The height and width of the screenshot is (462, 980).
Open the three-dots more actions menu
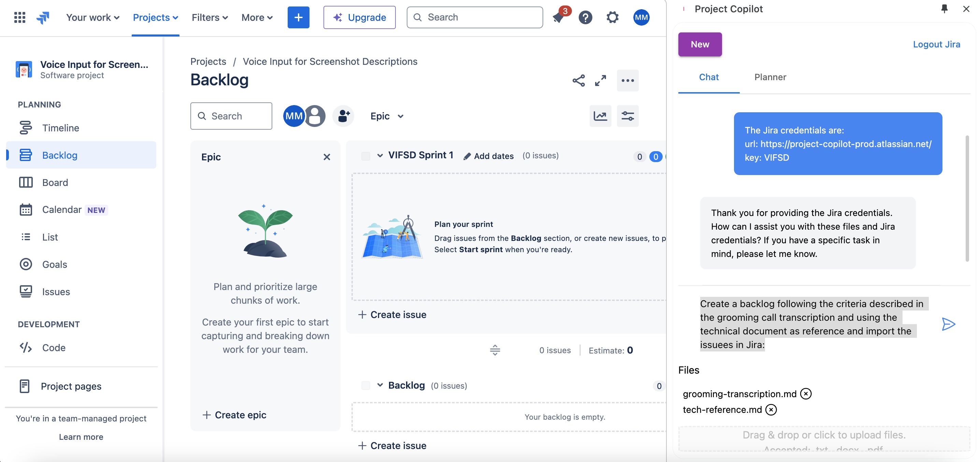[627, 81]
